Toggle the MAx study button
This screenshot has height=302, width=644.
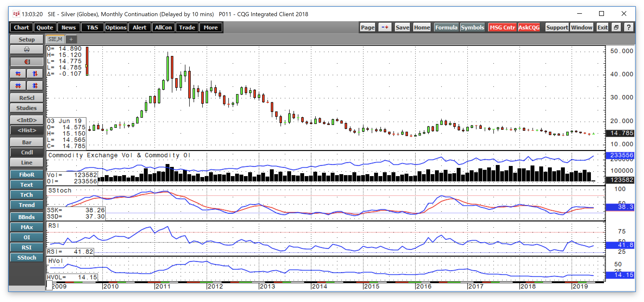pos(27,227)
